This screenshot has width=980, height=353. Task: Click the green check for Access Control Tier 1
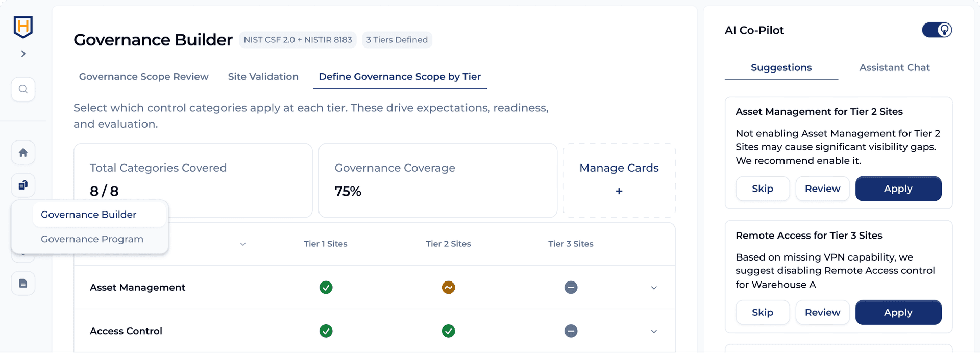[x=326, y=331]
